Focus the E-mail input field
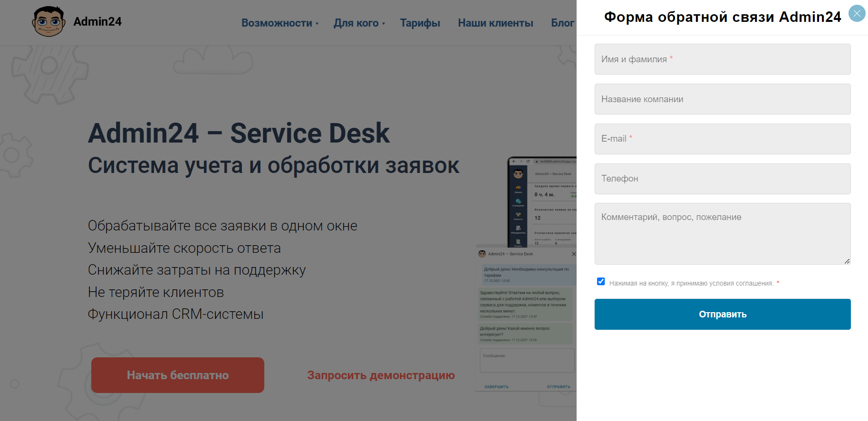The height and width of the screenshot is (421, 868). pyautogui.click(x=723, y=139)
